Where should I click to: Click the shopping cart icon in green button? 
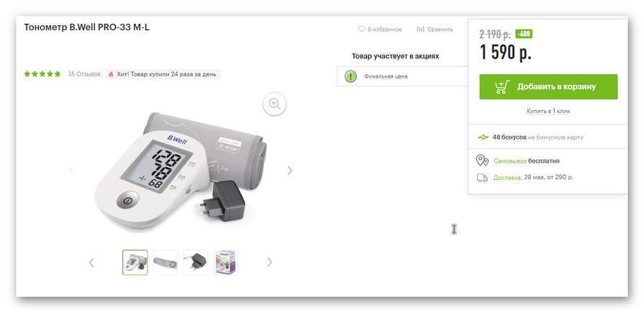coord(502,86)
